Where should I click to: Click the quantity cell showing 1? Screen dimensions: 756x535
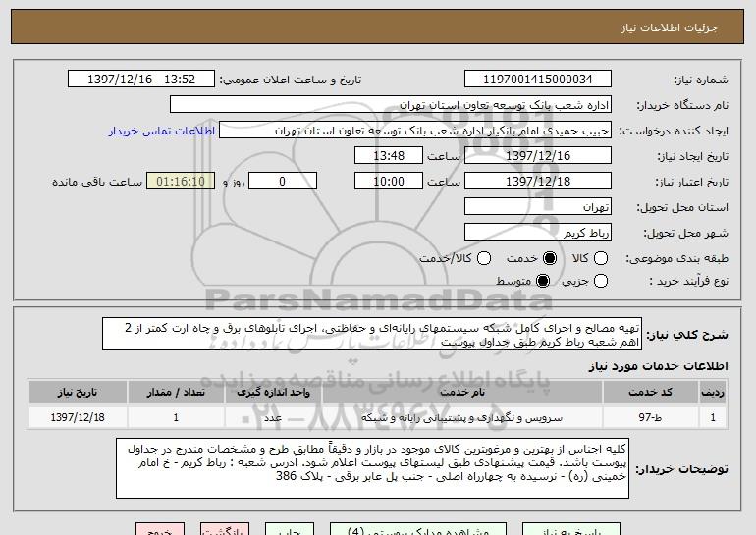tap(176, 417)
